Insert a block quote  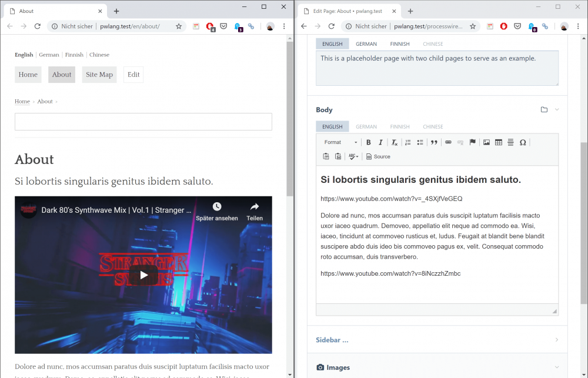click(434, 142)
